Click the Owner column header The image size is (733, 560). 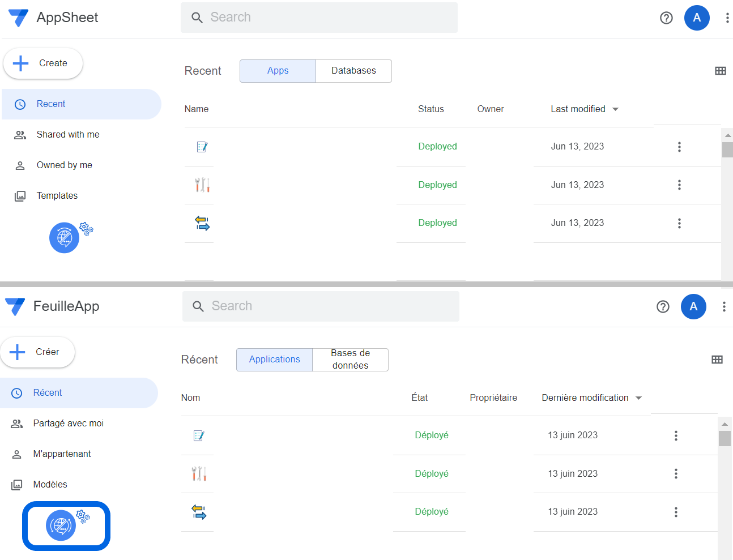click(491, 109)
